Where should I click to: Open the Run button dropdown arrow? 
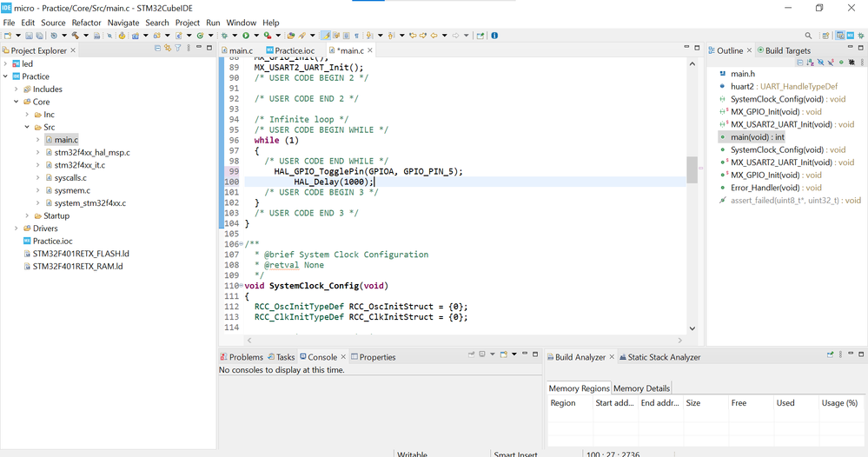(x=256, y=36)
